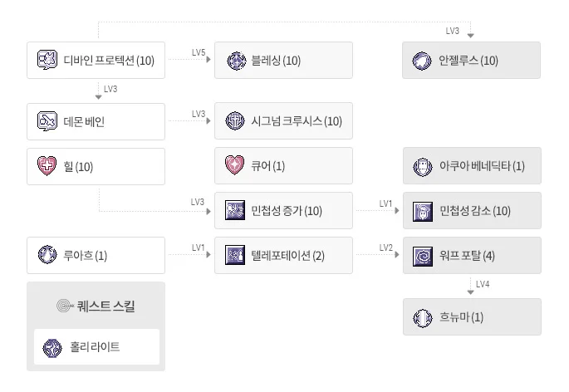Screen dimensions: 569x392
Task: Select the 흐뉴마 (1) skill label
Action: tap(461, 317)
